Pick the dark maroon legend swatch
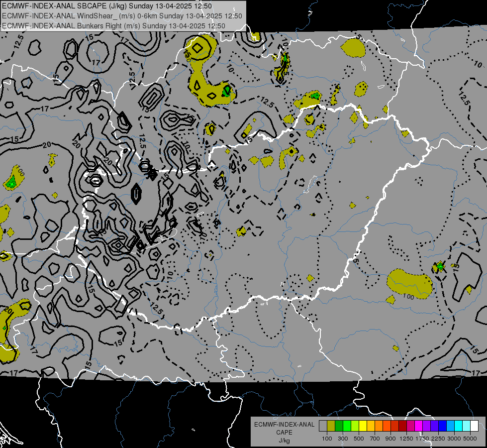487x448 pixels. click(x=403, y=426)
